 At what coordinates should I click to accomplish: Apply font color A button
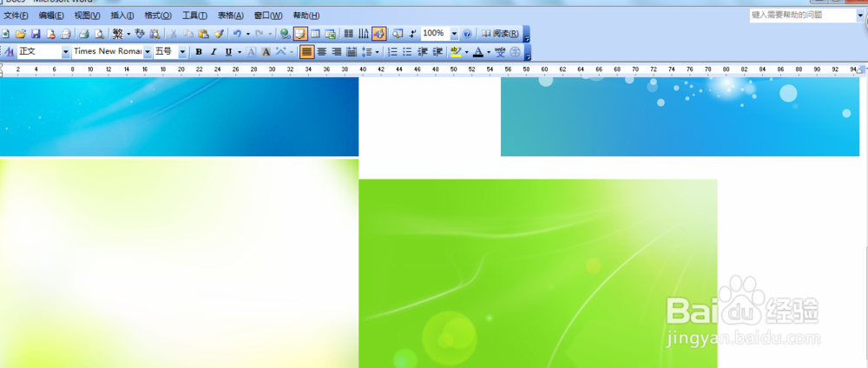point(477,52)
